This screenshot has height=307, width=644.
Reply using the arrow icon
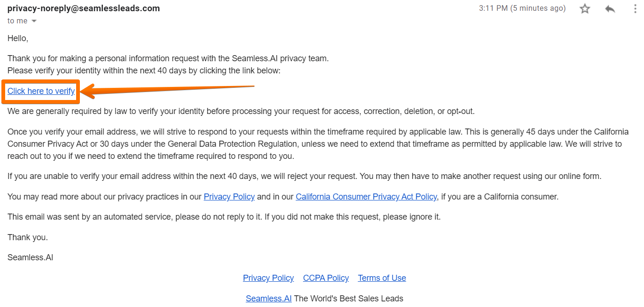[x=610, y=9]
